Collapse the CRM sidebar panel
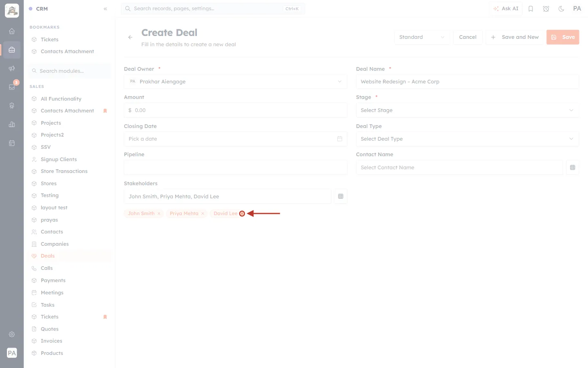Viewport: 588px width, 368px height. 105,9
